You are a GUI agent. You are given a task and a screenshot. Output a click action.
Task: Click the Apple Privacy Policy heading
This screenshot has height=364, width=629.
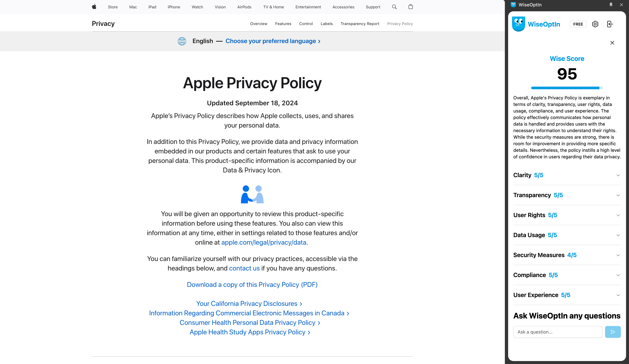point(252,83)
